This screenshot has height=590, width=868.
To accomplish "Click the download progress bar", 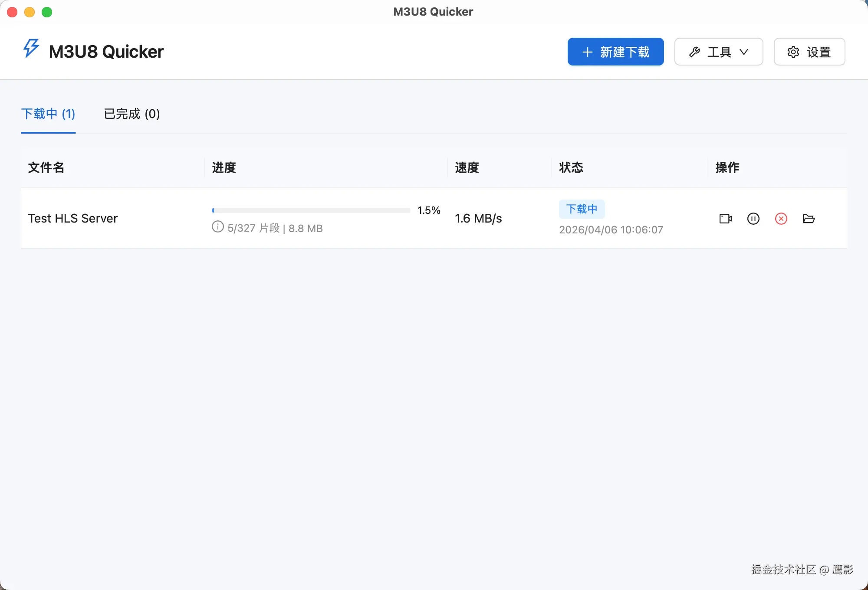I will [311, 210].
